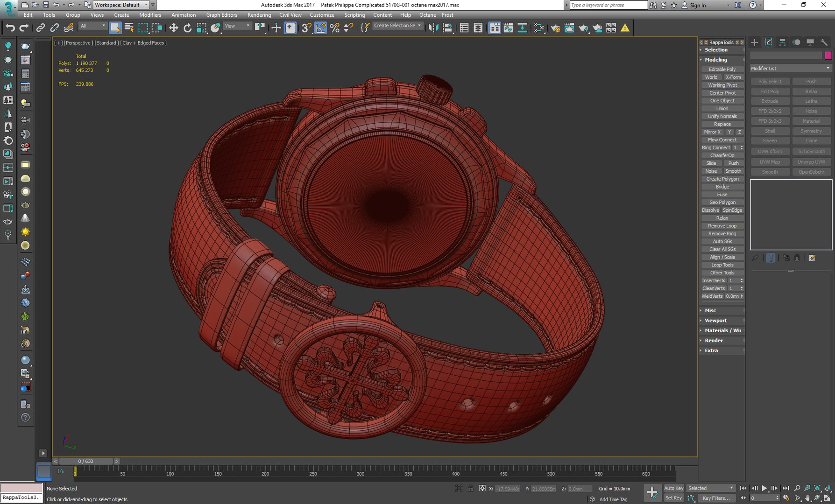The image size is (835, 504).
Task: Toggle the Angle Snap button
Action: (321, 28)
